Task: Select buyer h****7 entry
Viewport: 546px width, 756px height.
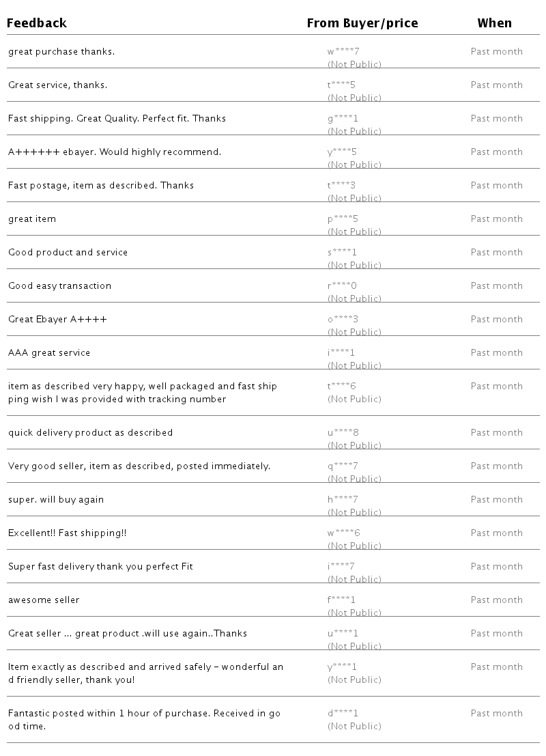Action: pos(342,500)
